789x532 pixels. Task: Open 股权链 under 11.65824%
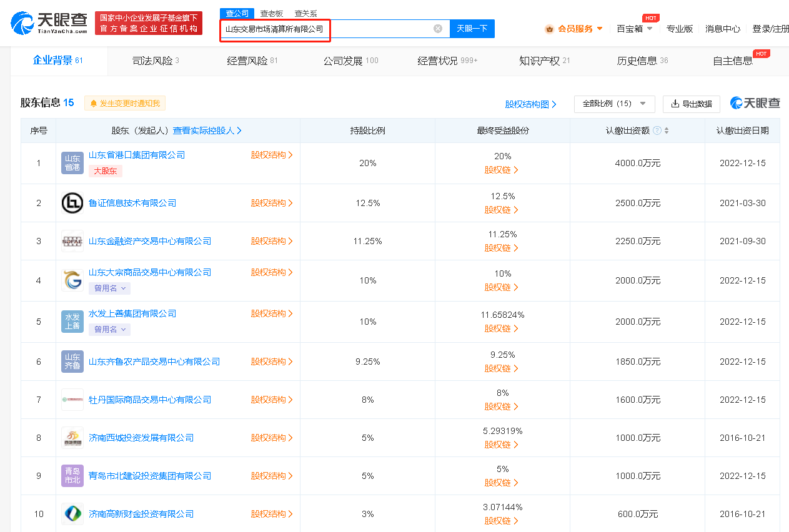pos(502,328)
